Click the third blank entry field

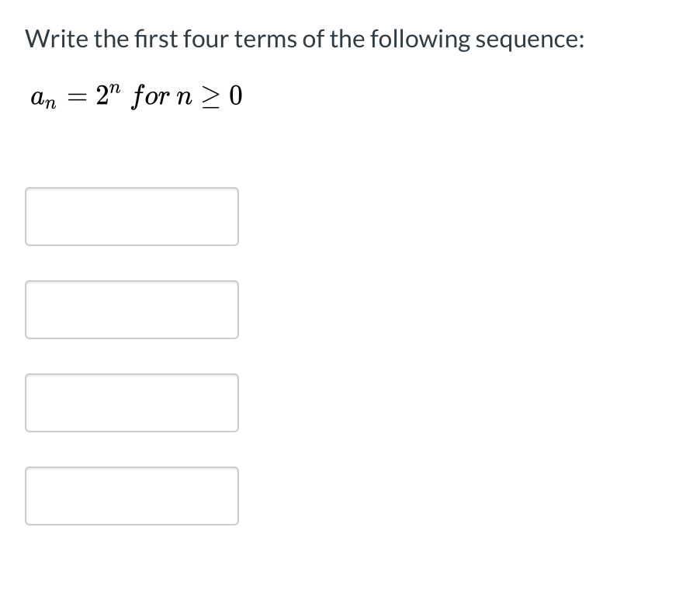click(131, 402)
